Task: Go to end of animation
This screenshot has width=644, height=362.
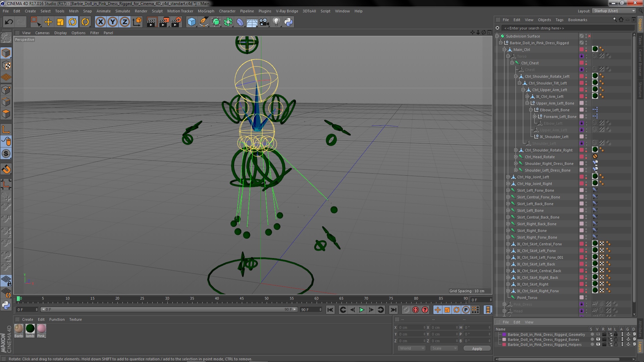Action: 393,310
